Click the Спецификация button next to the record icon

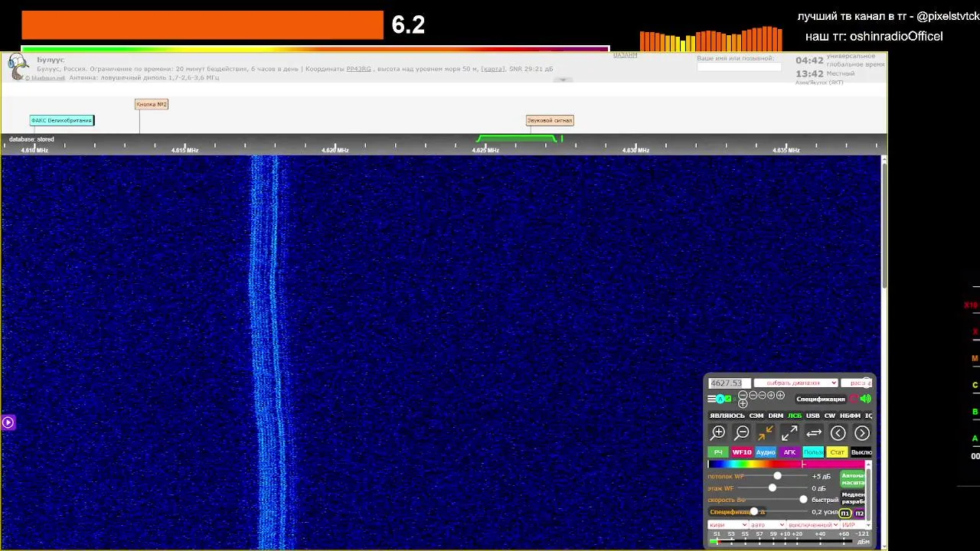821,399
